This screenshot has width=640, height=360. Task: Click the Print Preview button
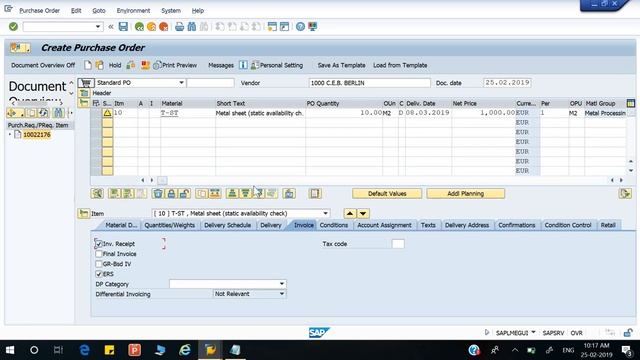(x=175, y=65)
